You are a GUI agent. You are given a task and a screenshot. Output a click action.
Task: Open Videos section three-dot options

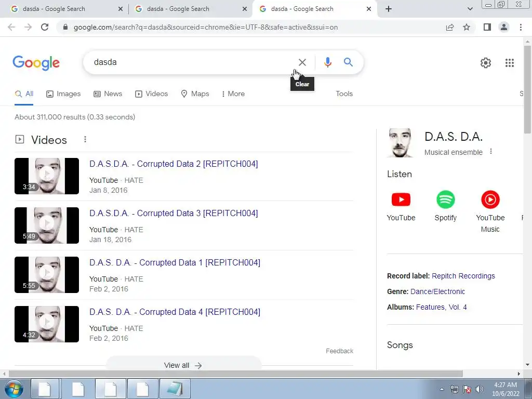tap(85, 139)
